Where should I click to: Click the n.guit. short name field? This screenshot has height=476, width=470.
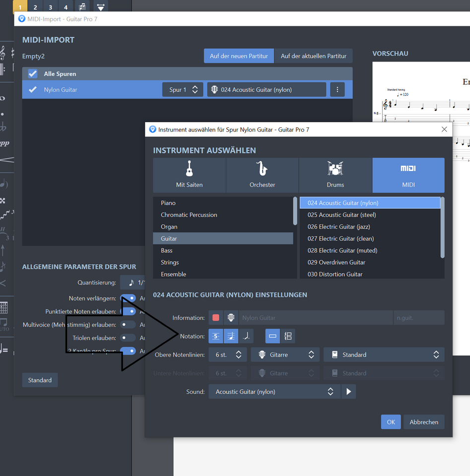419,317
